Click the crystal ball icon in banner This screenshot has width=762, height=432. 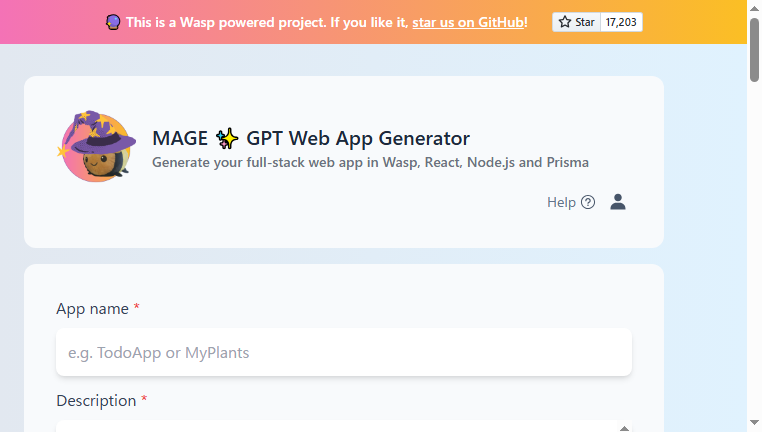tap(113, 22)
